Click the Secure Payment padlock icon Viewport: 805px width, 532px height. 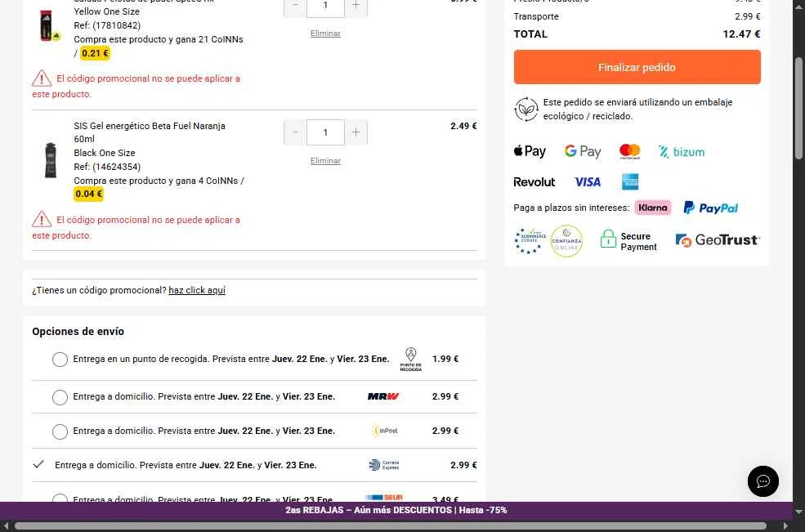click(608, 239)
